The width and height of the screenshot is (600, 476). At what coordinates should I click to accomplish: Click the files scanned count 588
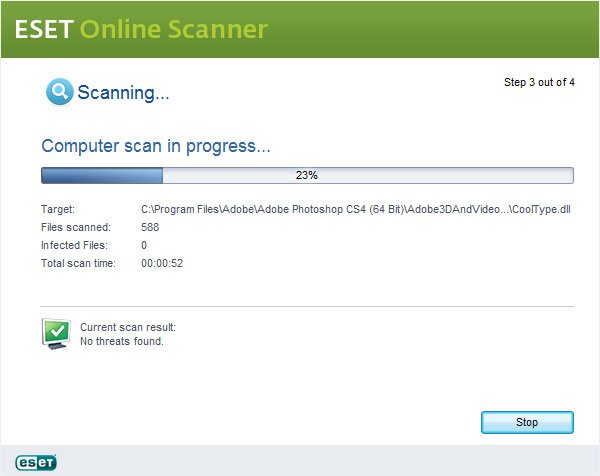[150, 227]
